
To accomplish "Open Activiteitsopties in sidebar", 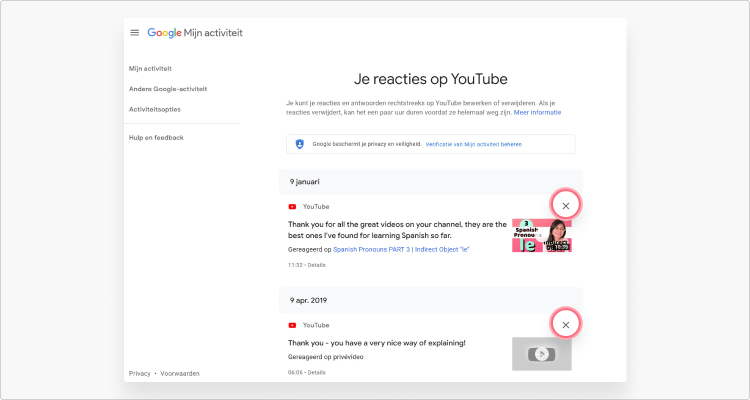I will [x=154, y=109].
